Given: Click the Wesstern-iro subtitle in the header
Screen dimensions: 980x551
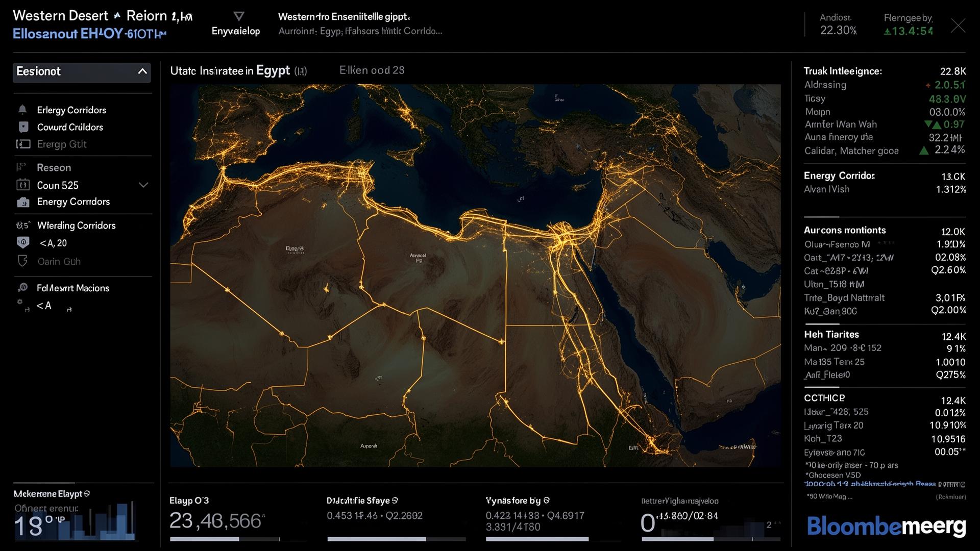Looking at the screenshot, I should click(344, 17).
